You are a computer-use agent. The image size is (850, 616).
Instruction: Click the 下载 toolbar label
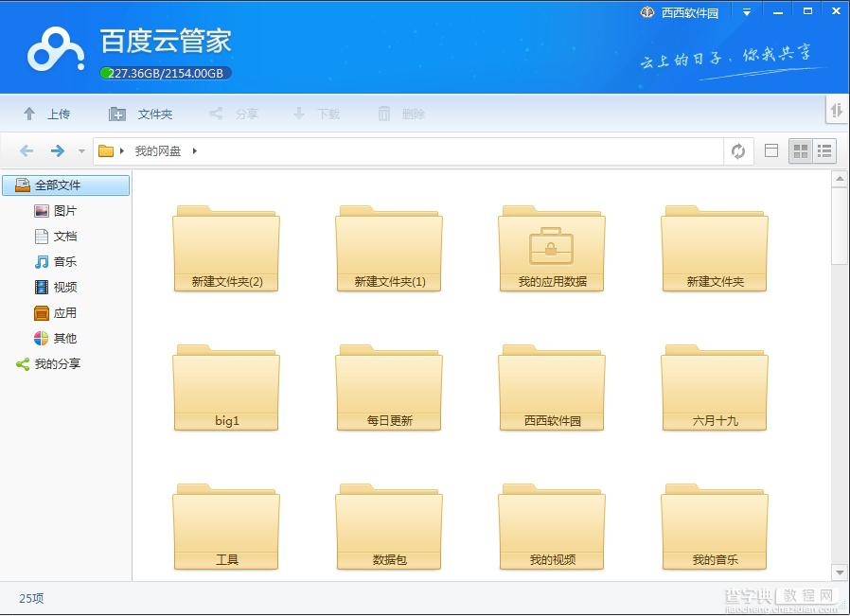328,114
